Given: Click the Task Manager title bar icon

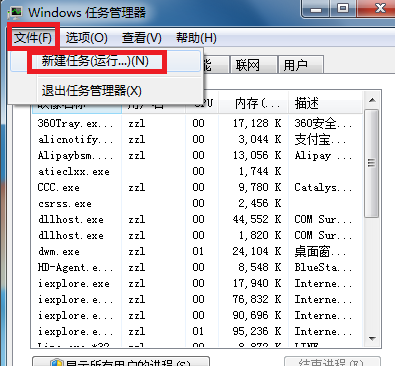Looking at the screenshot, I should 15,12.
